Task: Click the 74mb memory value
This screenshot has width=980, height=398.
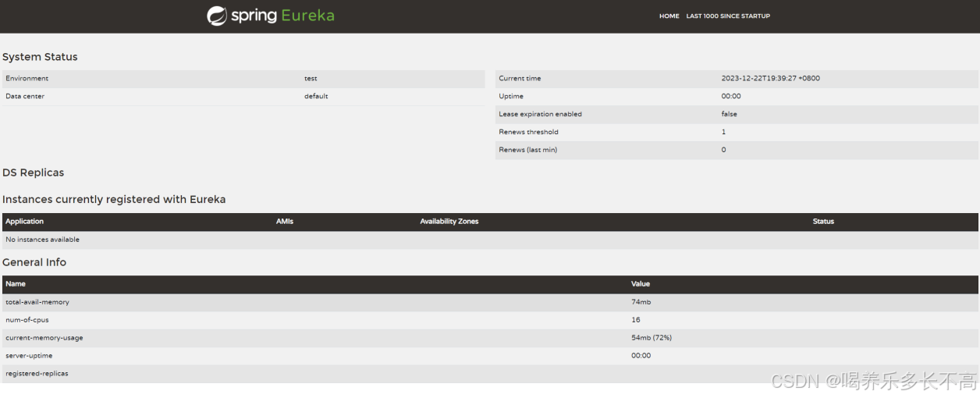Action: click(x=642, y=302)
